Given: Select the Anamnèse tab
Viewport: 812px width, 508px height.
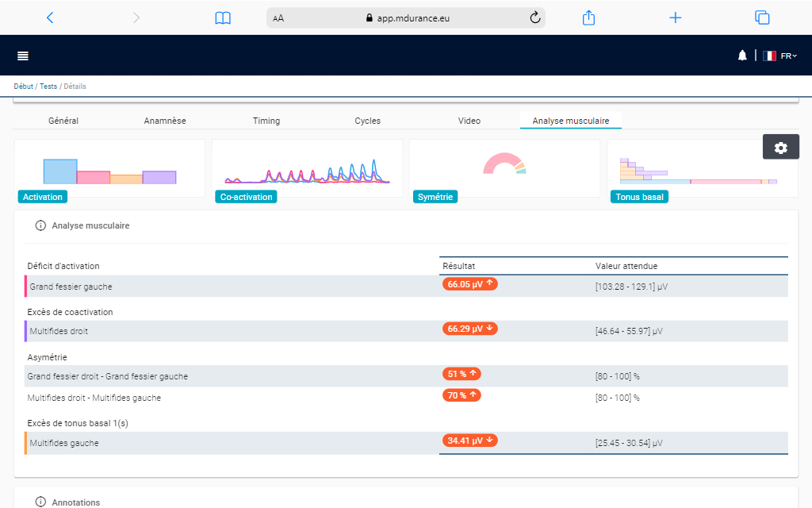Looking at the screenshot, I should click(x=165, y=121).
